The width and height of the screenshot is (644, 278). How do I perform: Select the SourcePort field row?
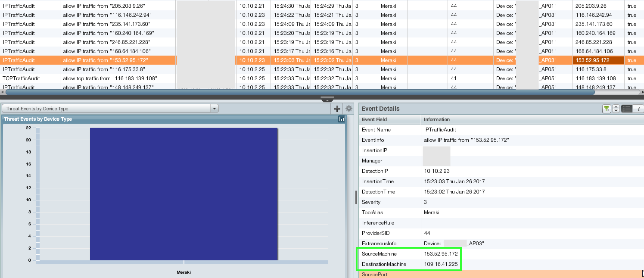501,274
